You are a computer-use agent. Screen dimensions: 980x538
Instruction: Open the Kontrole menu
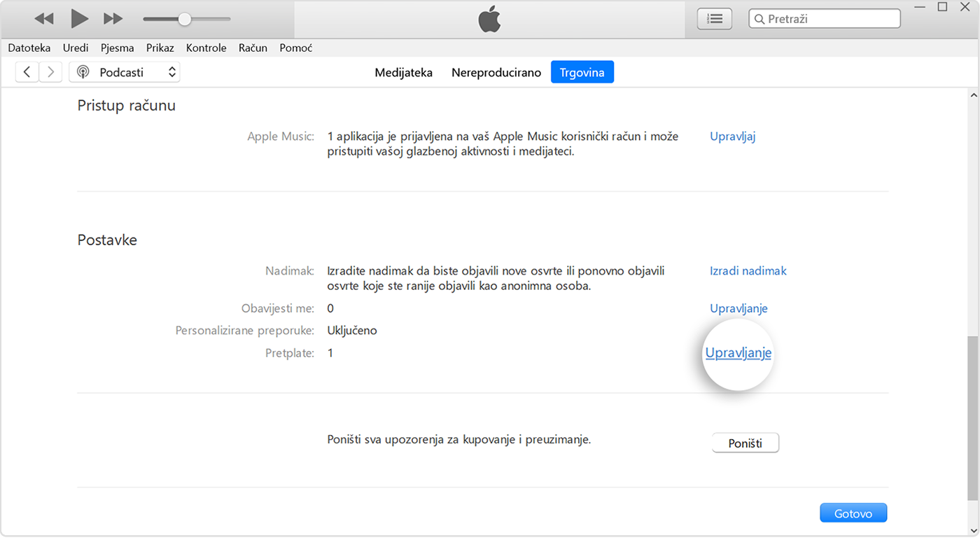click(x=206, y=48)
